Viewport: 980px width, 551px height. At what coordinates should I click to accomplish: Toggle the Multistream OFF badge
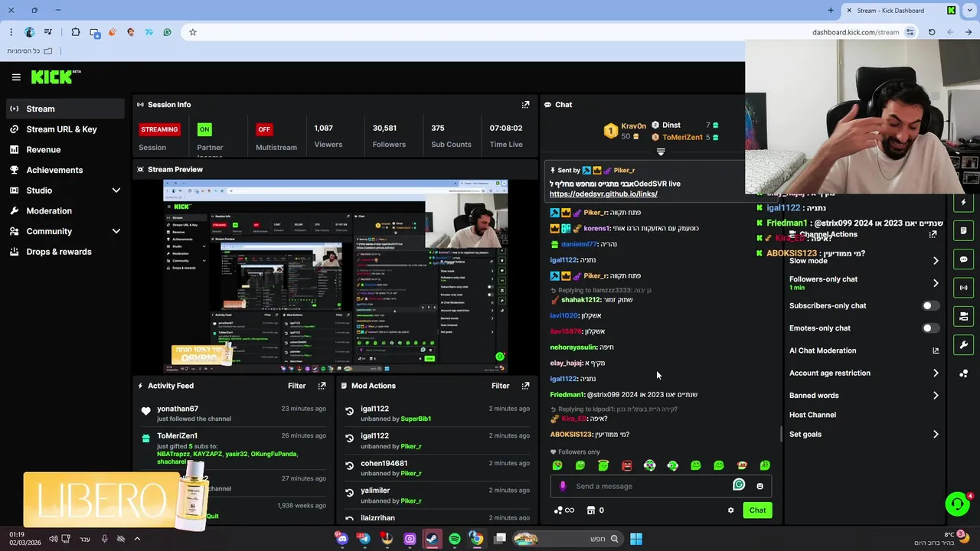264,129
